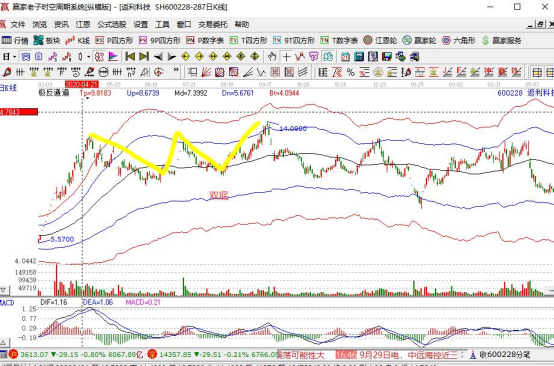
Task: Open the 设置 menu
Action: click(x=141, y=24)
